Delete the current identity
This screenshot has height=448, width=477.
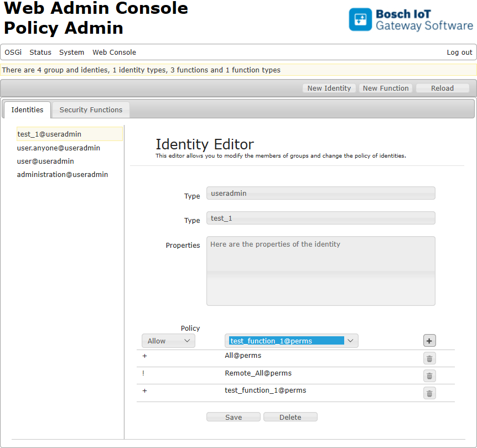tap(290, 416)
